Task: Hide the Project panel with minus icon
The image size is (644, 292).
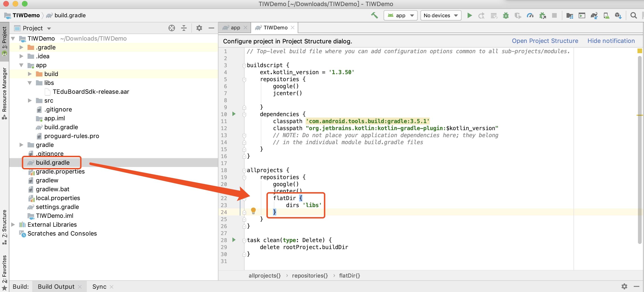Action: coord(211,28)
